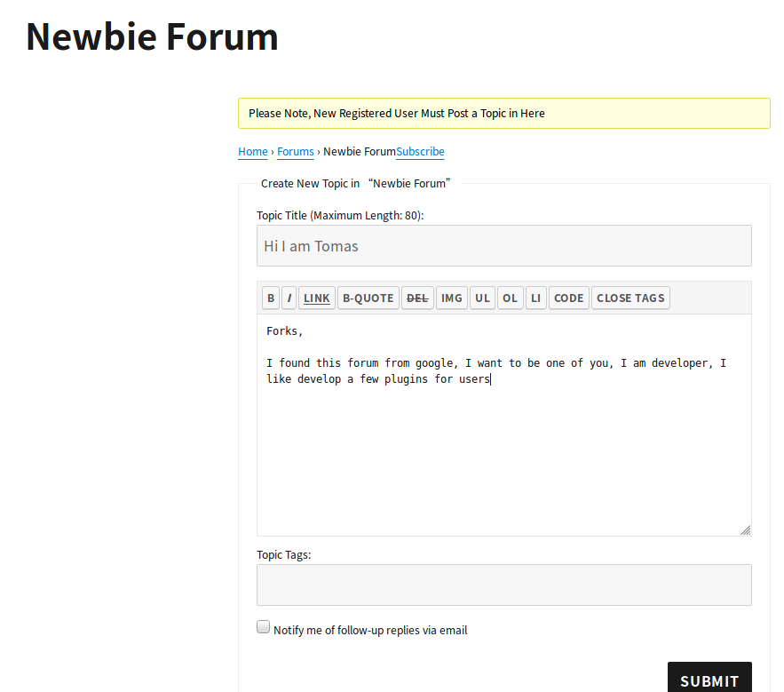Wrap text in a code tag
The image size is (784, 692).
pos(568,298)
